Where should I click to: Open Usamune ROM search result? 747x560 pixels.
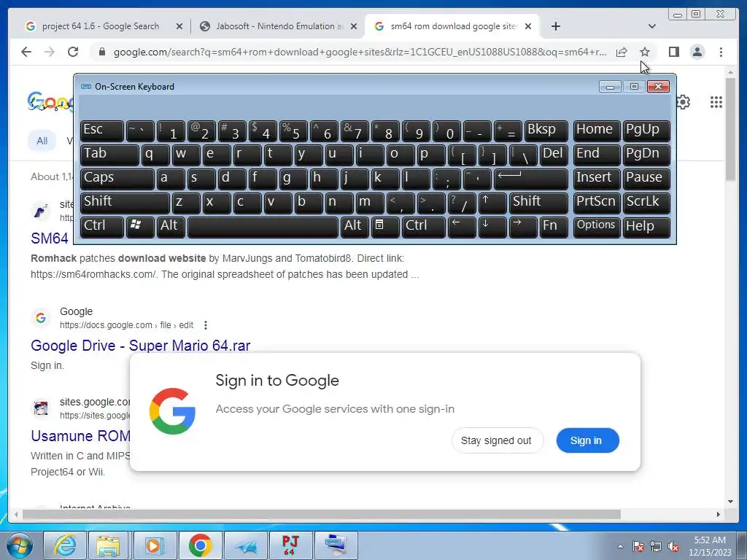click(x=80, y=436)
